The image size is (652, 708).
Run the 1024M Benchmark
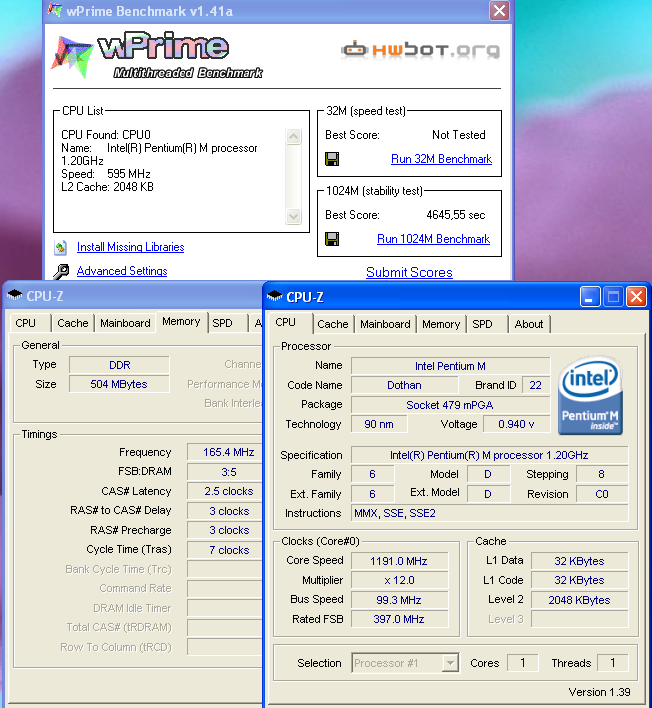point(433,239)
